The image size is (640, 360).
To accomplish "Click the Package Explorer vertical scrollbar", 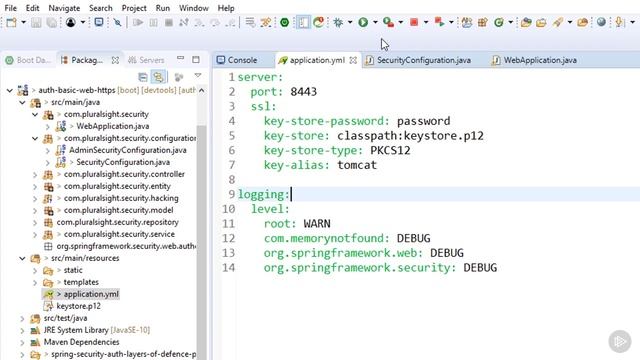I will pos(201,241).
